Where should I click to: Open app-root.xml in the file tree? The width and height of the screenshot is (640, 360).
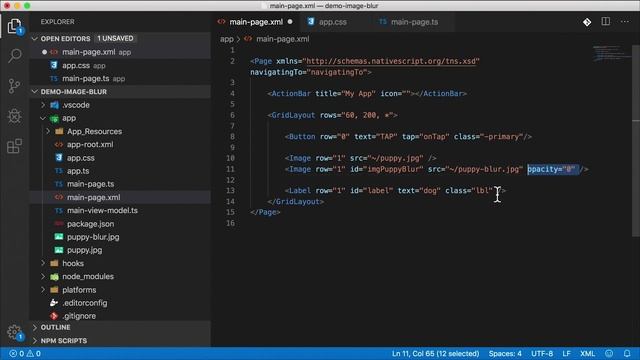point(121,144)
